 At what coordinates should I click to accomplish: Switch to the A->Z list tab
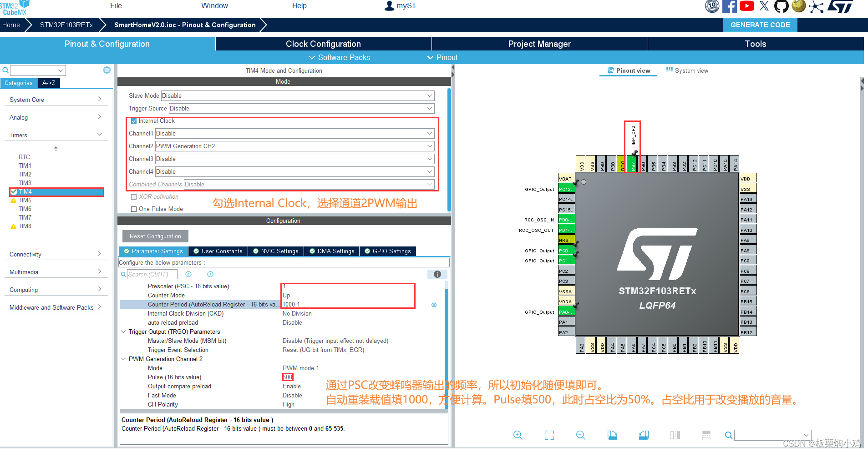coord(49,83)
